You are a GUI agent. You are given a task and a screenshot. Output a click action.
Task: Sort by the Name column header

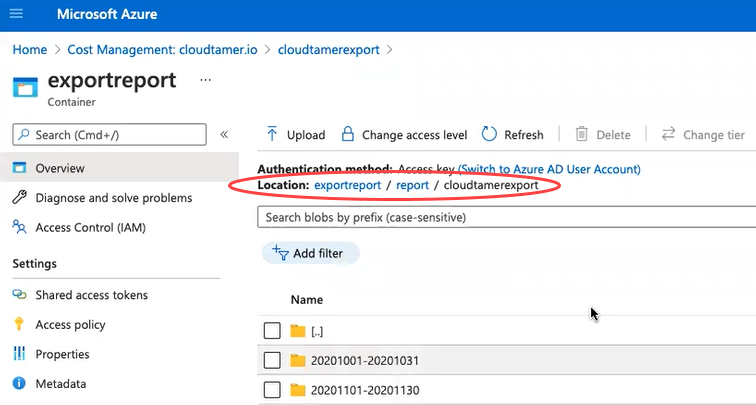(x=307, y=300)
